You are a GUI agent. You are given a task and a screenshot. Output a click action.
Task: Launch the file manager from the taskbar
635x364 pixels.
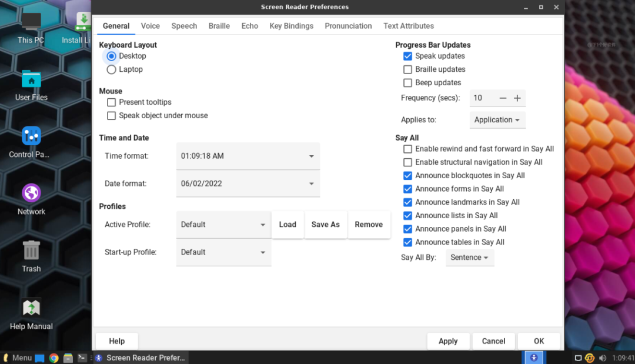tap(68, 358)
